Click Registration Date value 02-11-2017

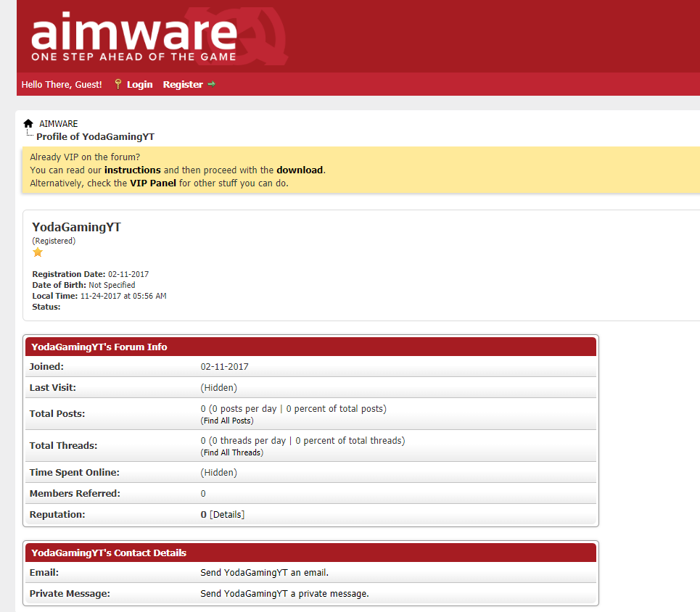point(128,274)
